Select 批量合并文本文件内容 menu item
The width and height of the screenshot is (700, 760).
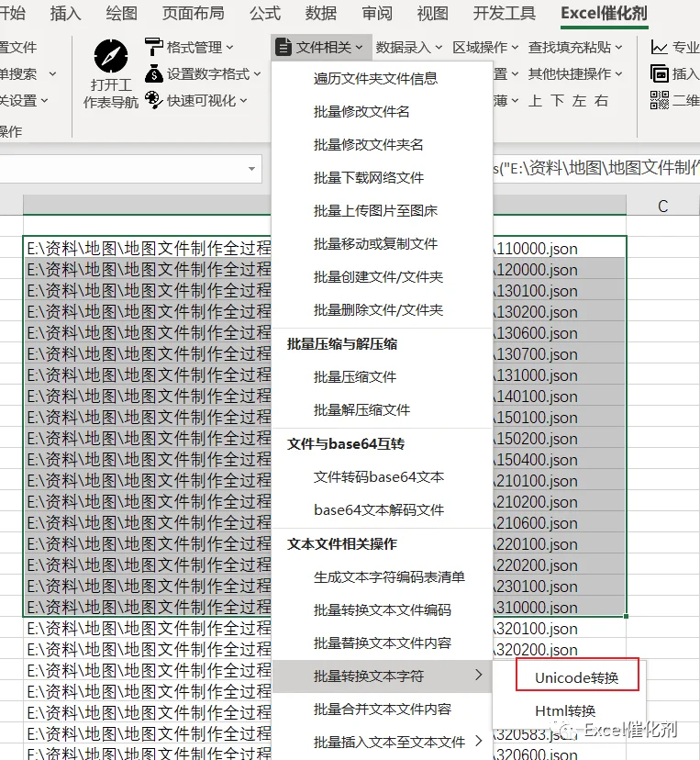click(x=382, y=710)
